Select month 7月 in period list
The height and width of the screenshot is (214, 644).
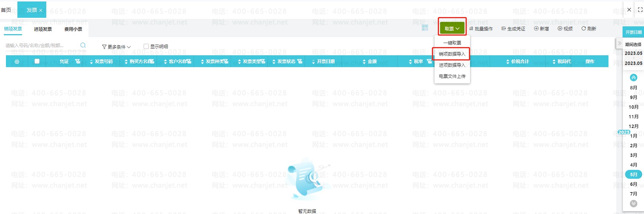click(634, 194)
